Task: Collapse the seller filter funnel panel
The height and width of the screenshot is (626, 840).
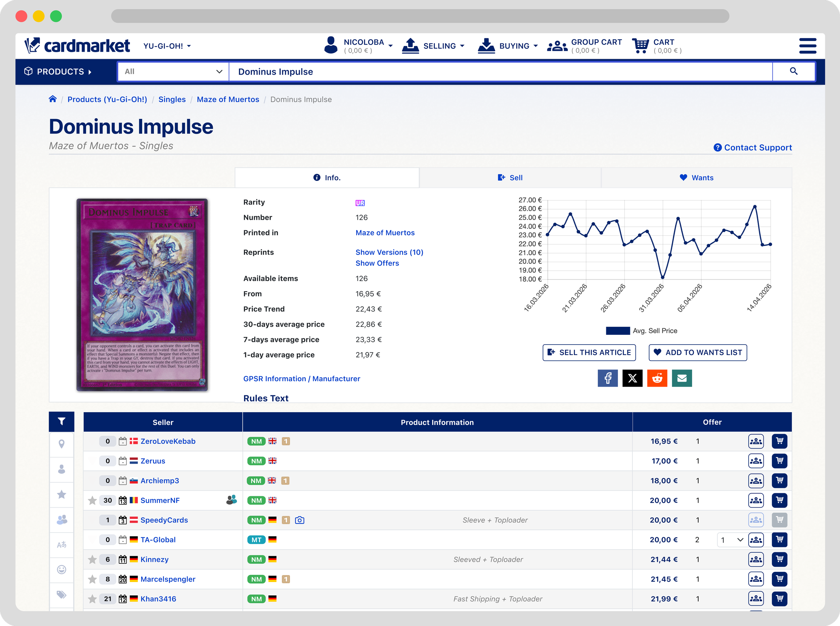Action: (x=61, y=422)
